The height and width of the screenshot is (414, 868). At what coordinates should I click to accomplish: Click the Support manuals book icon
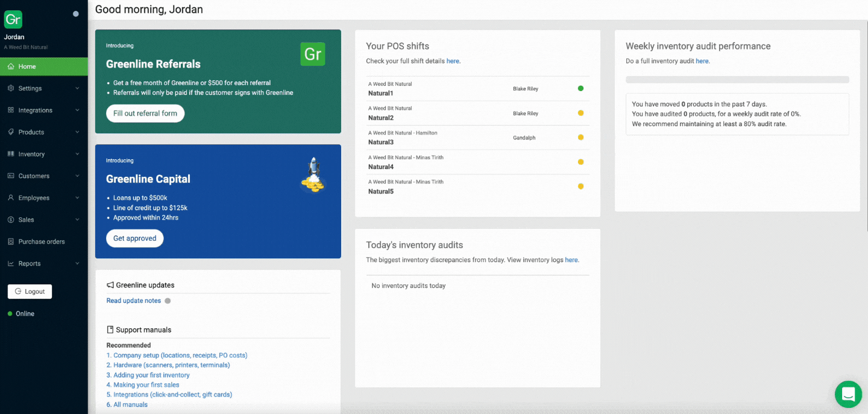coord(110,330)
